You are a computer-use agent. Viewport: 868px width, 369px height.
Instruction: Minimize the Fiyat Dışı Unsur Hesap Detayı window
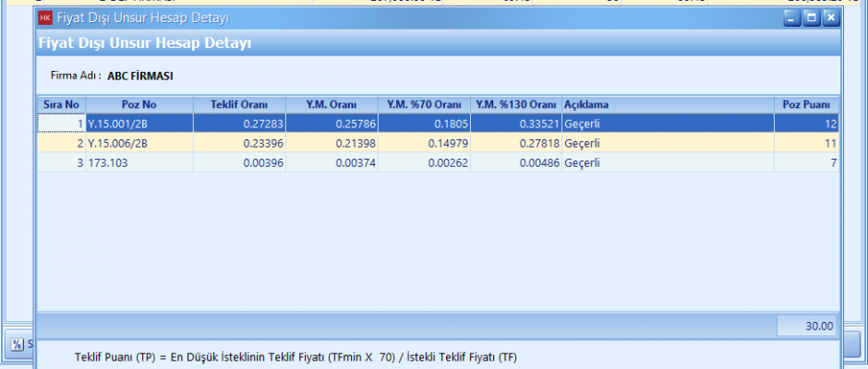[x=791, y=18]
